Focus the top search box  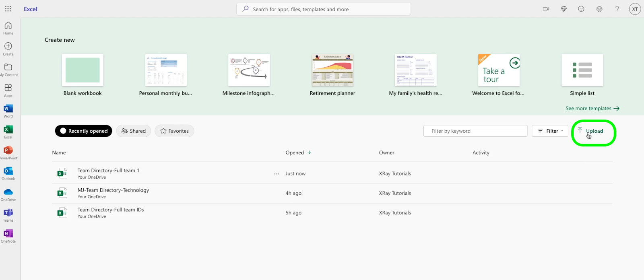[324, 9]
